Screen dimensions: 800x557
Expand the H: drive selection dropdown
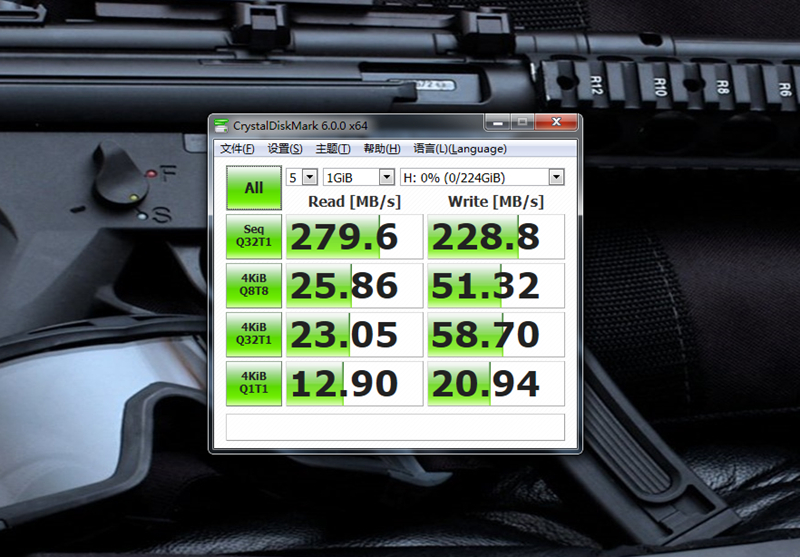[x=556, y=177]
